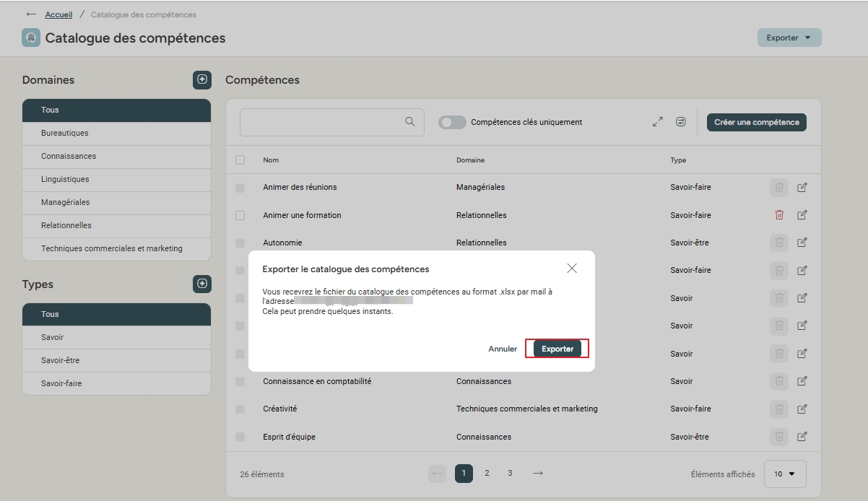Select the Animer une formation checkbox
Screen dimensions: 868x501
tap(240, 215)
